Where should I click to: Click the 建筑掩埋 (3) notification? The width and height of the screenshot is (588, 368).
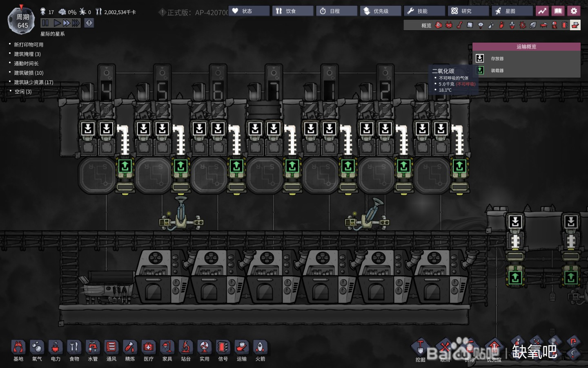(27, 54)
